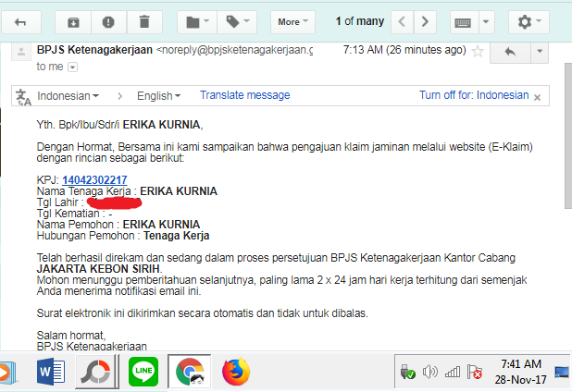Archive this email
Image resolution: width=572 pixels, height=392 pixels.
[73, 22]
